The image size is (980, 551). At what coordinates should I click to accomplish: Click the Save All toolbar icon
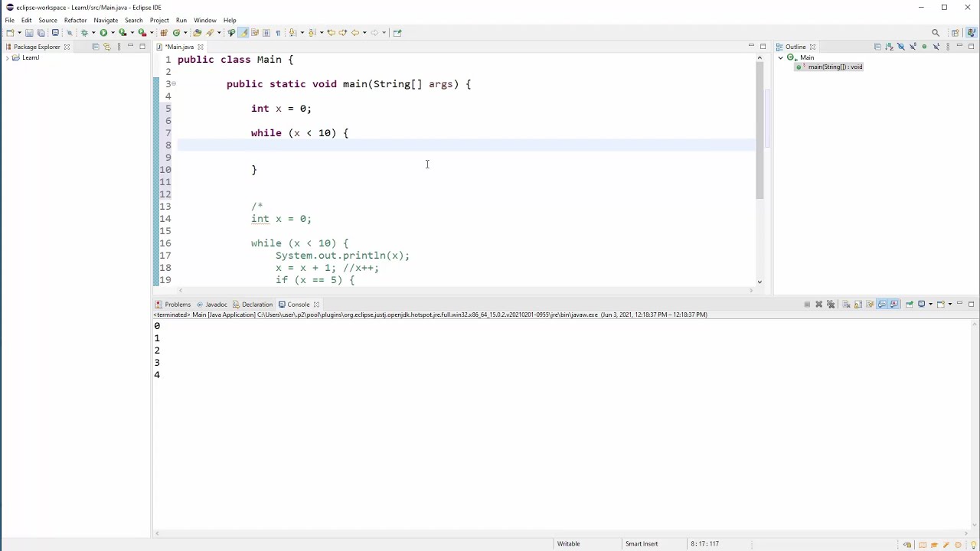[x=41, y=32]
